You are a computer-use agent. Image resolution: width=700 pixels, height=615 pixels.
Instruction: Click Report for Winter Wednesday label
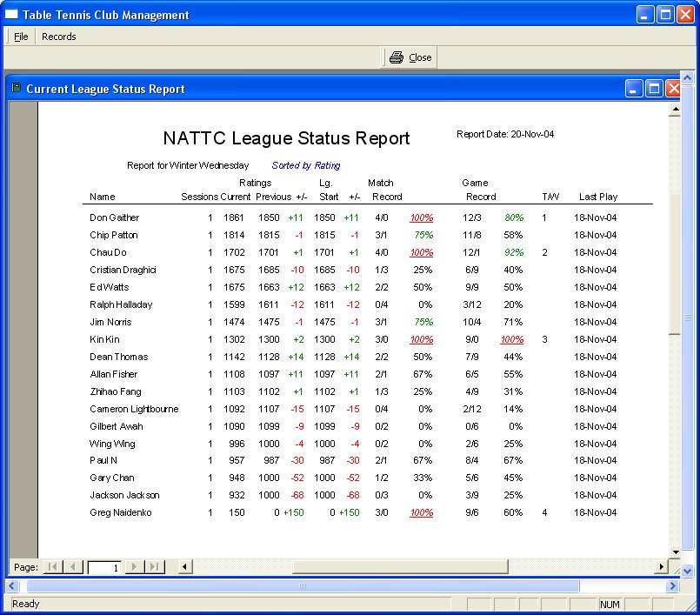pyautogui.click(x=188, y=165)
